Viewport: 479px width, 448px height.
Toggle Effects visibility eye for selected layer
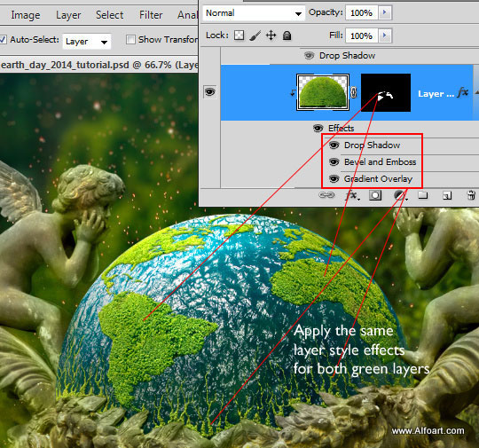click(x=318, y=128)
